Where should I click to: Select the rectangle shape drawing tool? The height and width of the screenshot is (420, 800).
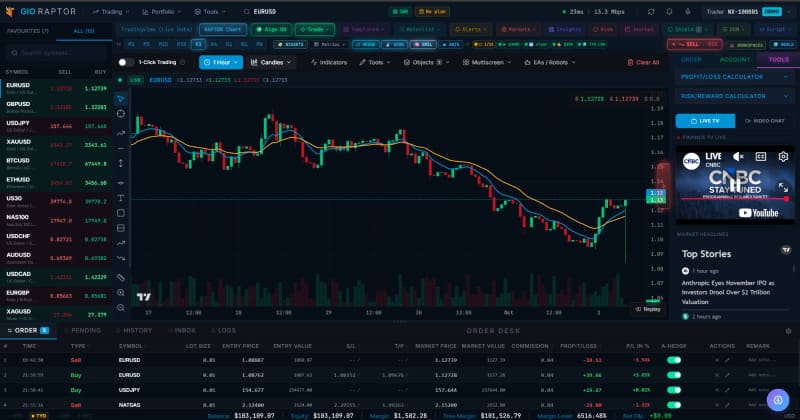tap(121, 213)
